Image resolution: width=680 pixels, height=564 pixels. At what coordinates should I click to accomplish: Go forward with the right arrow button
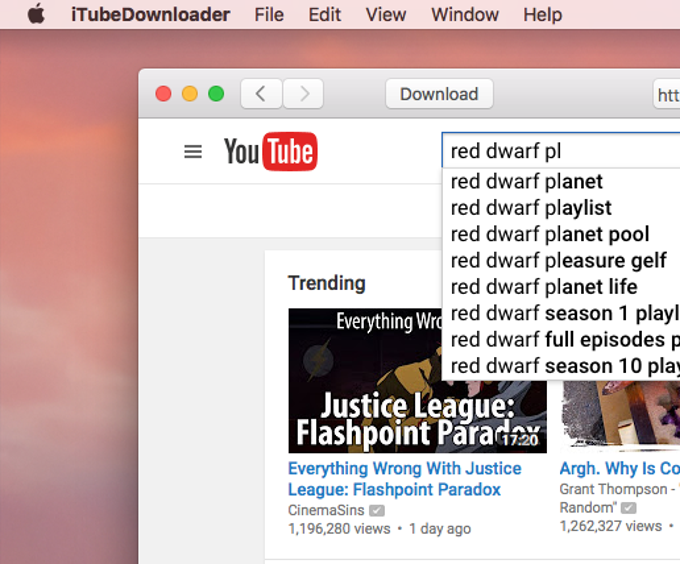coord(303,94)
